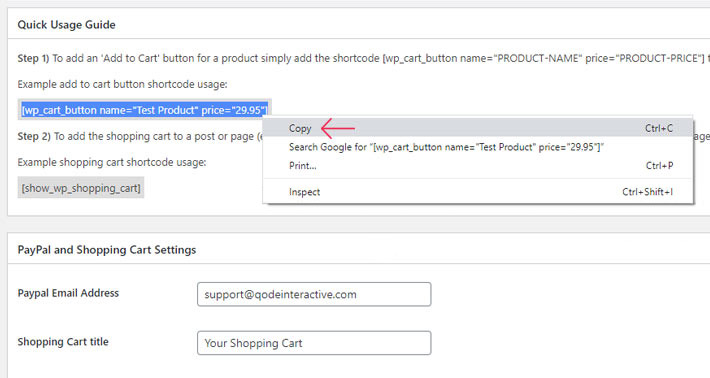Click the show_wp_shopping_cart shortcode box
Image resolution: width=710 pixels, height=378 pixels.
(x=81, y=188)
